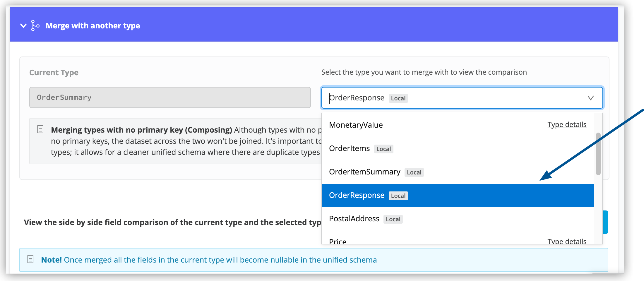This screenshot has width=644, height=281.
Task: Select Price at the bottom of the list
Action: point(338,241)
